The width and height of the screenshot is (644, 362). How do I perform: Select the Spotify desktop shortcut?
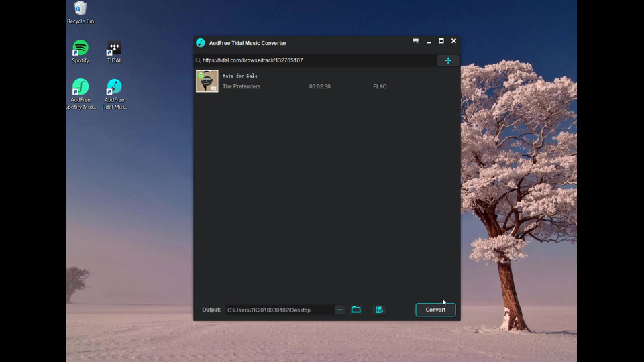80,52
